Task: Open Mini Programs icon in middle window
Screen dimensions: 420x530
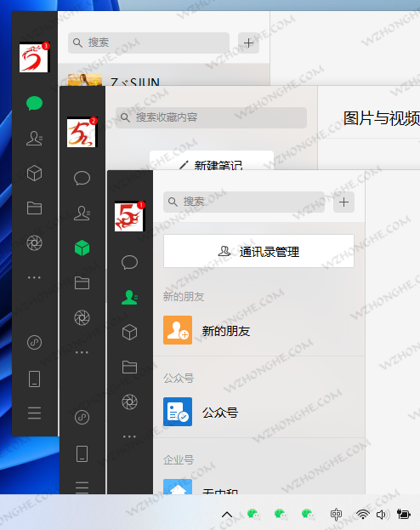Action: pyautogui.click(x=82, y=417)
